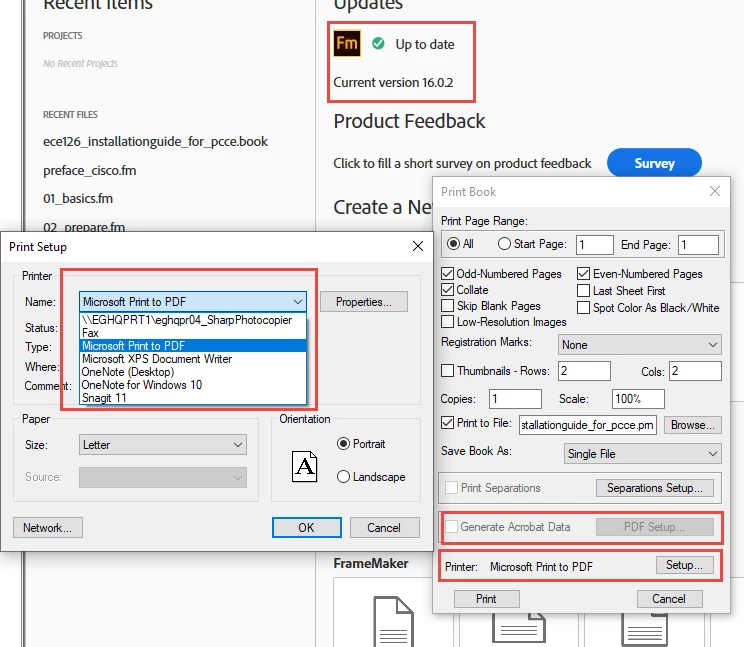Image resolution: width=744 pixels, height=647 pixels.
Task: Click OK in Print Setup
Action: pyautogui.click(x=307, y=527)
